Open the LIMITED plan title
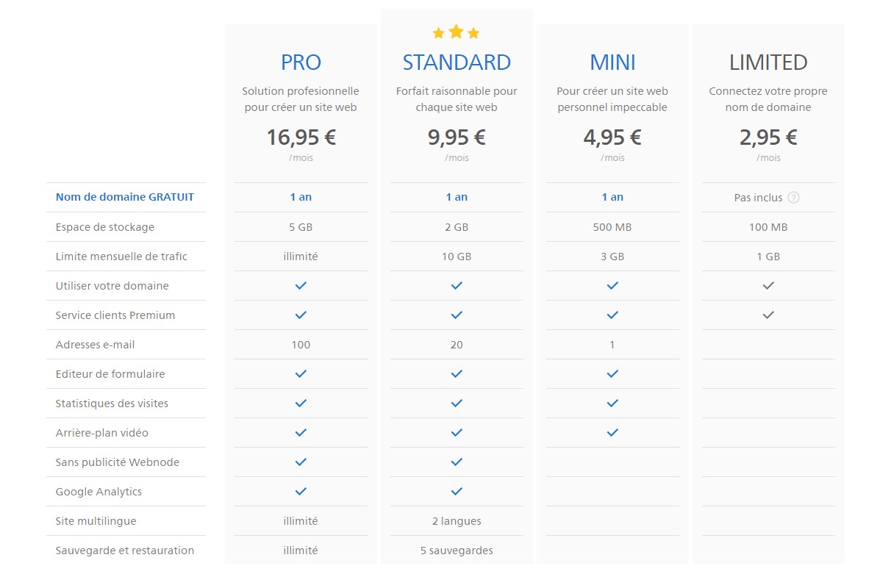Viewport: 880px width, 588px height. click(x=768, y=62)
